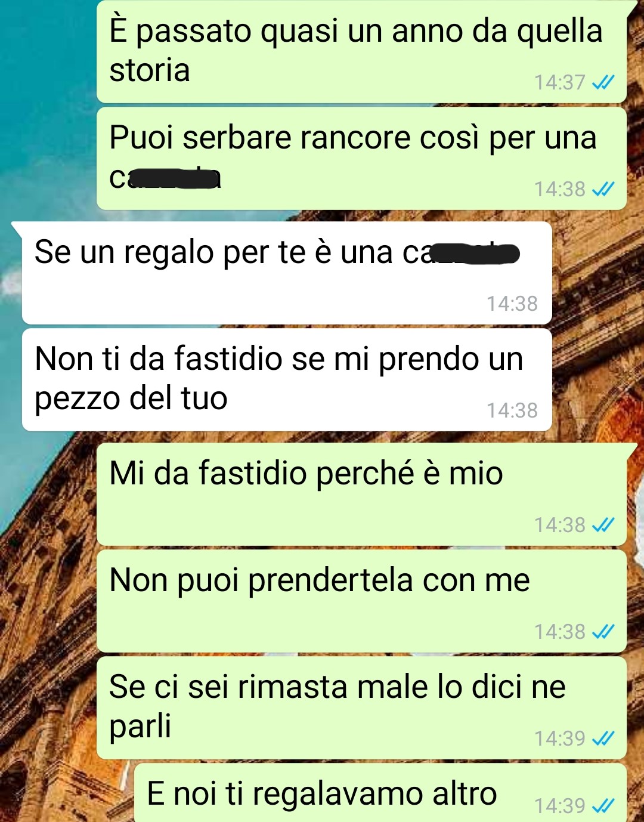The image size is (644, 822).
Task: Select the 'Mi da fastidio perché è mio' bubble
Action: [x=361, y=495]
